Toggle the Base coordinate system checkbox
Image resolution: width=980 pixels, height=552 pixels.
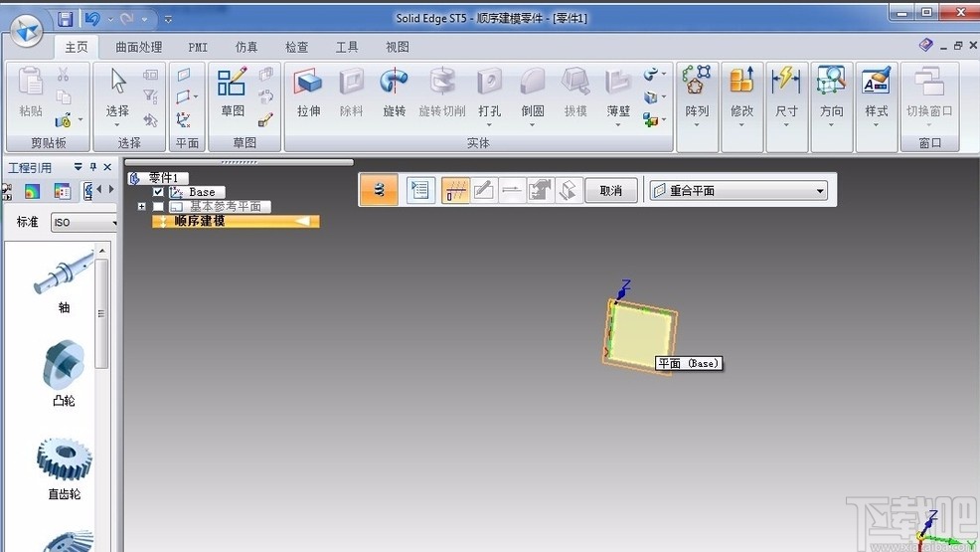[158, 192]
